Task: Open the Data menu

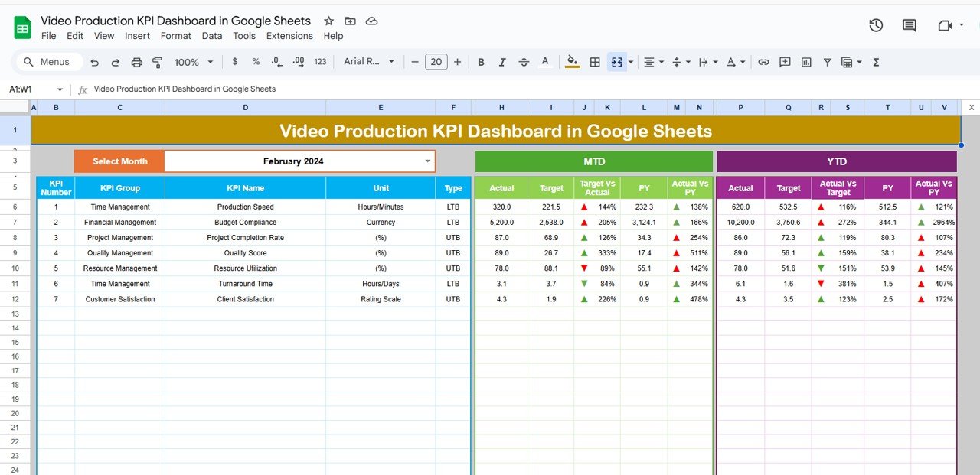Action: 212,36
